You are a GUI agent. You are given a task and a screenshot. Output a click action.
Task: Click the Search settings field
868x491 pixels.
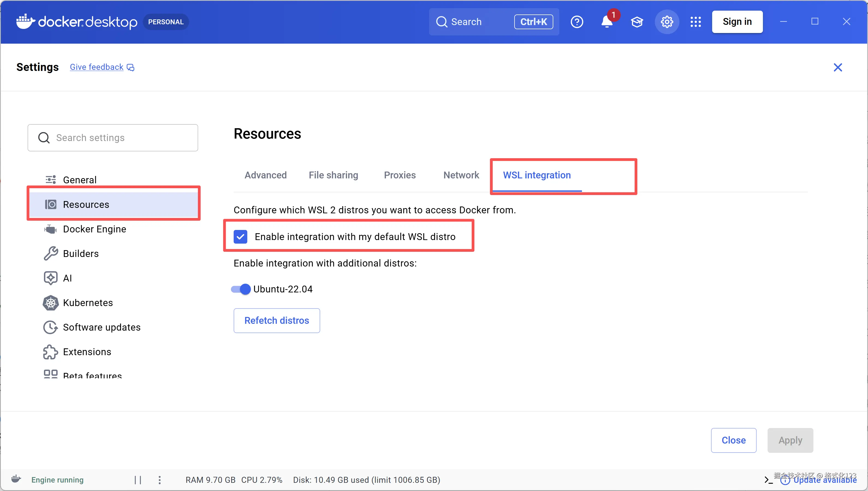coord(113,137)
